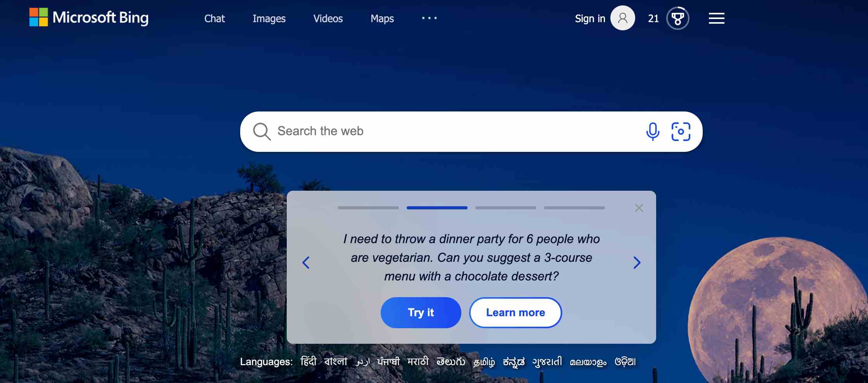
Task: Open the Chat tab
Action: point(215,18)
